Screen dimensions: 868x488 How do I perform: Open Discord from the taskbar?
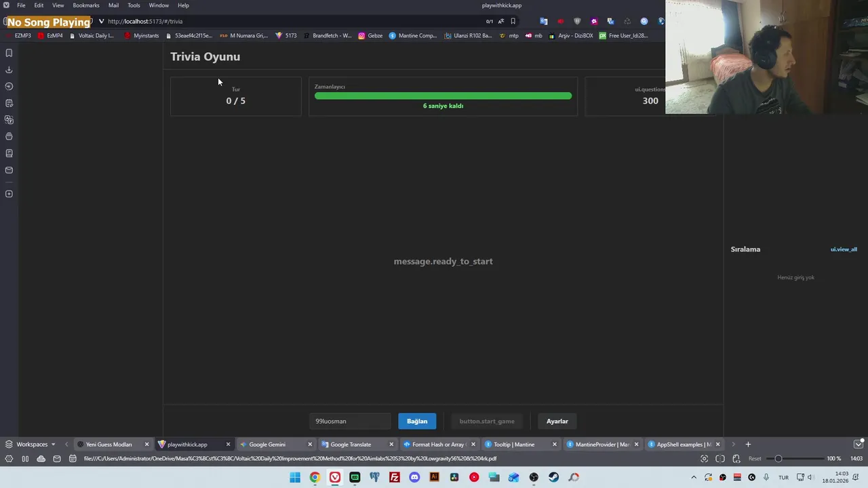(414, 477)
